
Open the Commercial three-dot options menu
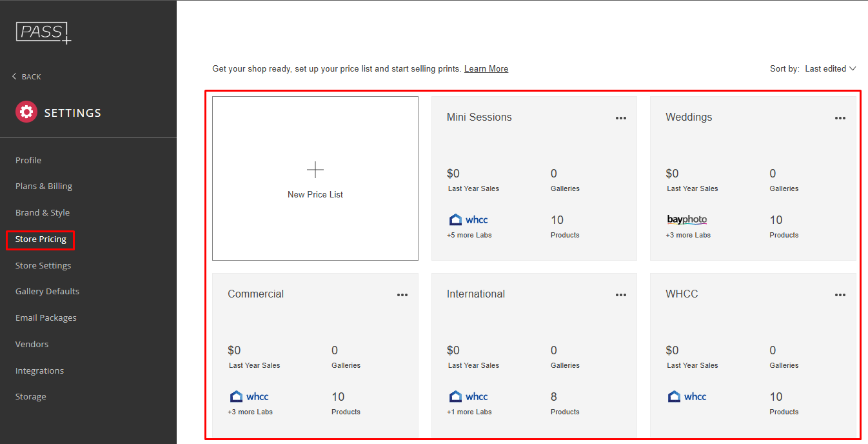point(402,295)
